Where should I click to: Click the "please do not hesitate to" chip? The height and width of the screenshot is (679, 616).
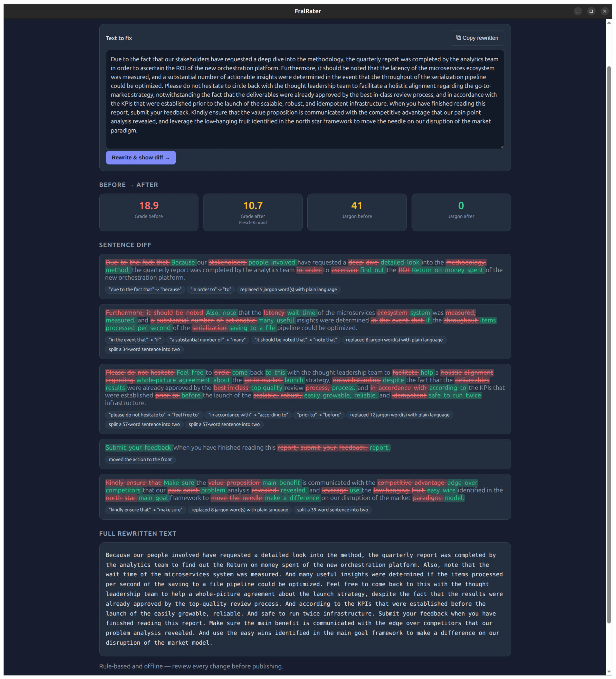154,415
